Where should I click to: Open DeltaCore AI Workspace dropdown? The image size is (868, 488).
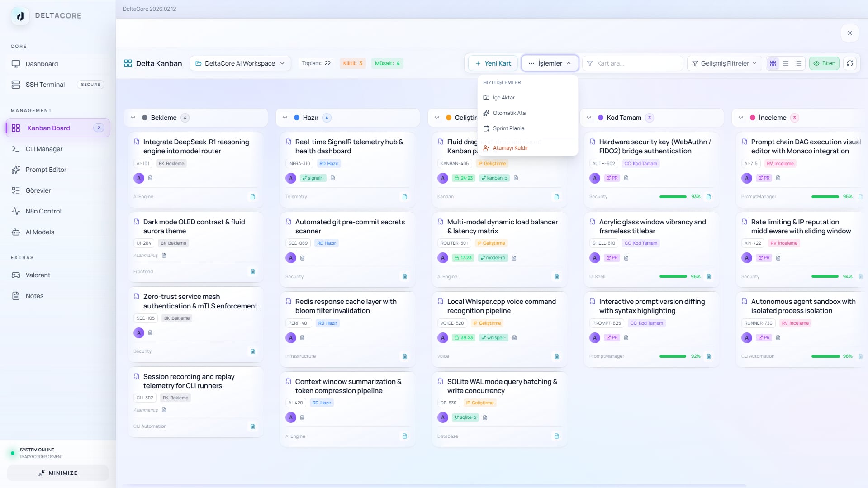[240, 63]
